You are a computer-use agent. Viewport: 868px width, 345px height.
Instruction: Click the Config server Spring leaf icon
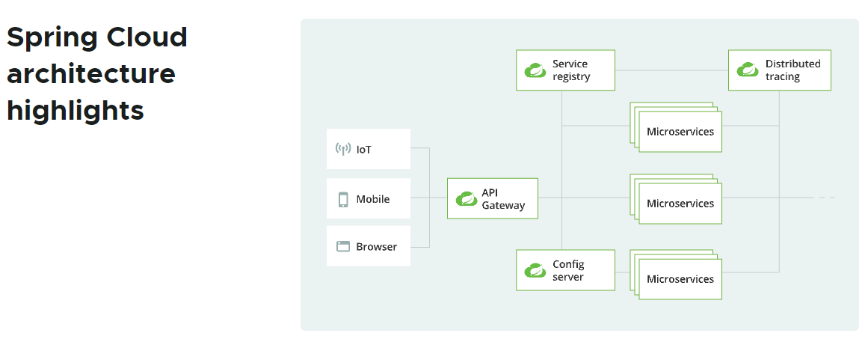(x=535, y=270)
